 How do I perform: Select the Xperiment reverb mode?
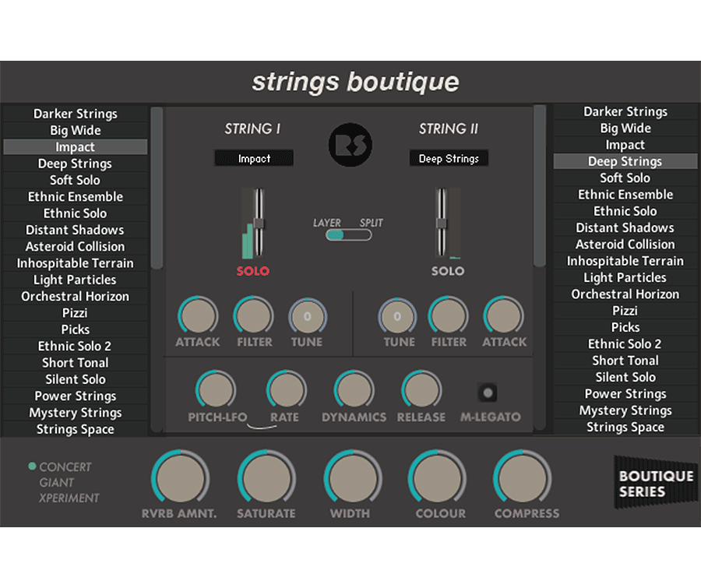[x=69, y=498]
